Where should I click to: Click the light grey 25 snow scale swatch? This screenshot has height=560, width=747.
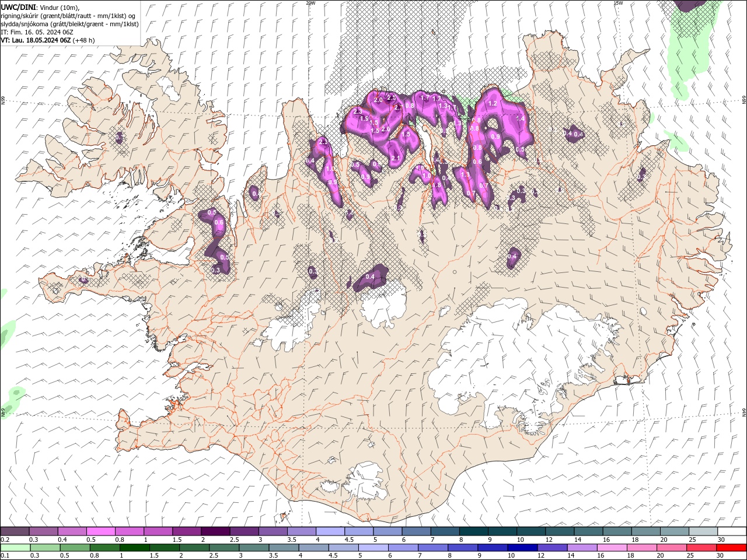coord(703,531)
